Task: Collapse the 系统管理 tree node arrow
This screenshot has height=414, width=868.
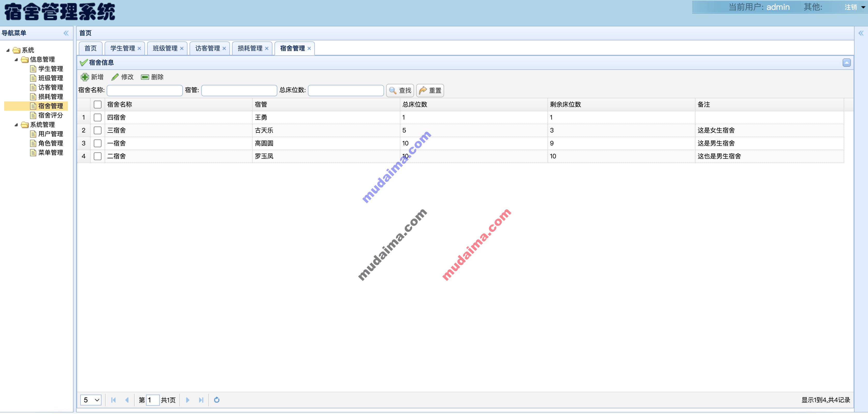Action: (x=16, y=125)
